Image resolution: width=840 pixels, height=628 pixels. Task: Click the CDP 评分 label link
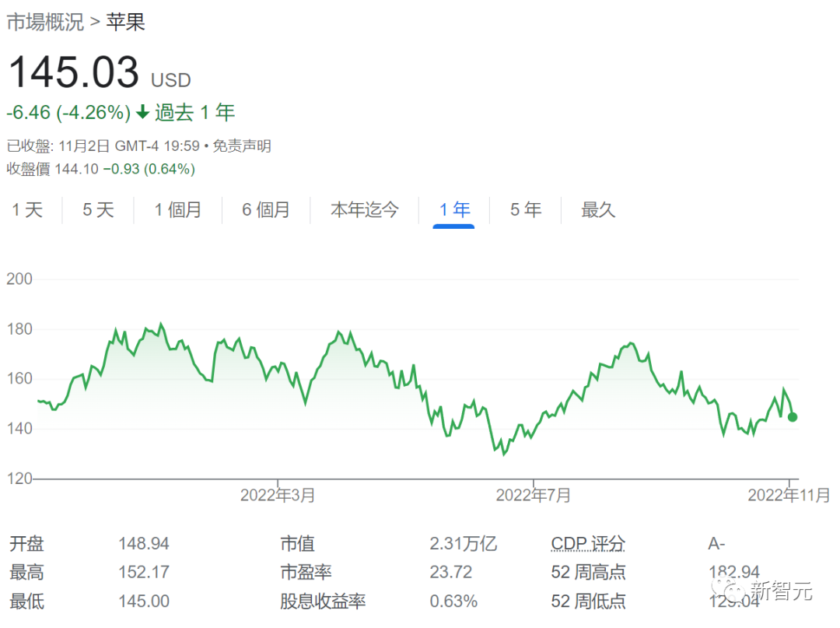tap(588, 543)
